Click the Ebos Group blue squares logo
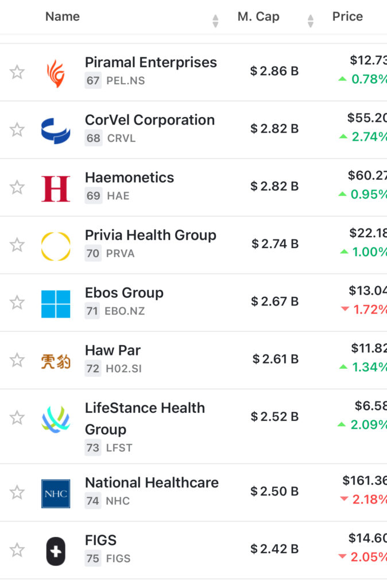This screenshot has width=387, height=588. pos(56,304)
